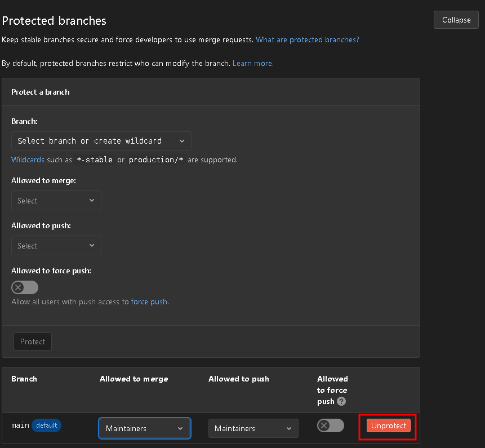The height and width of the screenshot is (448, 485).
Task: Collapse the Protected branches section
Action: tap(456, 20)
